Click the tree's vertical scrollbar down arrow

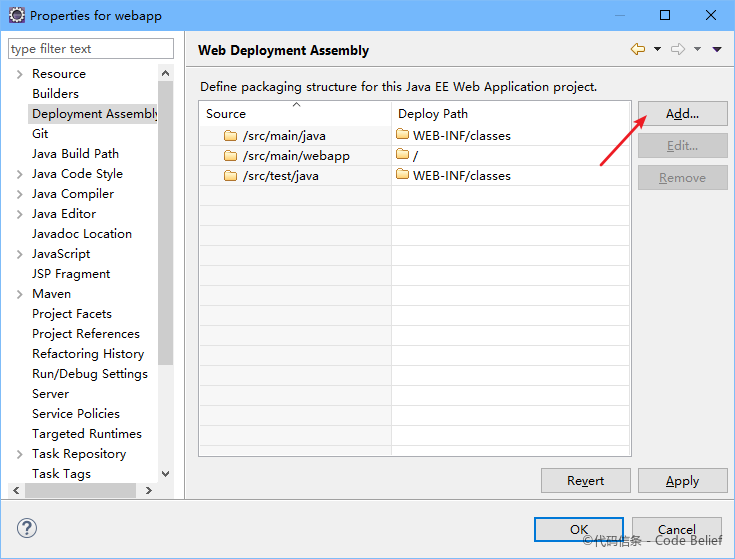[165, 473]
